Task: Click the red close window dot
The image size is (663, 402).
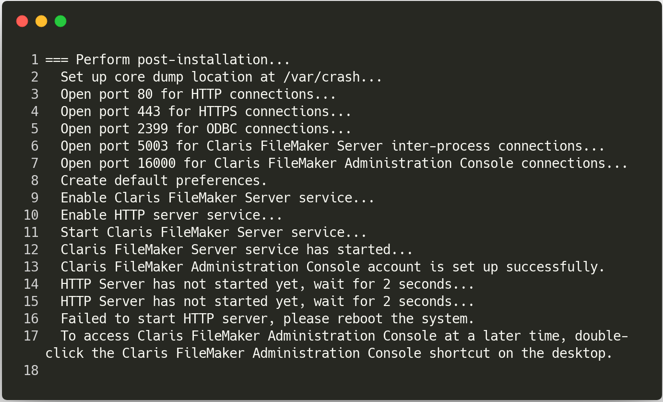Action: point(22,21)
